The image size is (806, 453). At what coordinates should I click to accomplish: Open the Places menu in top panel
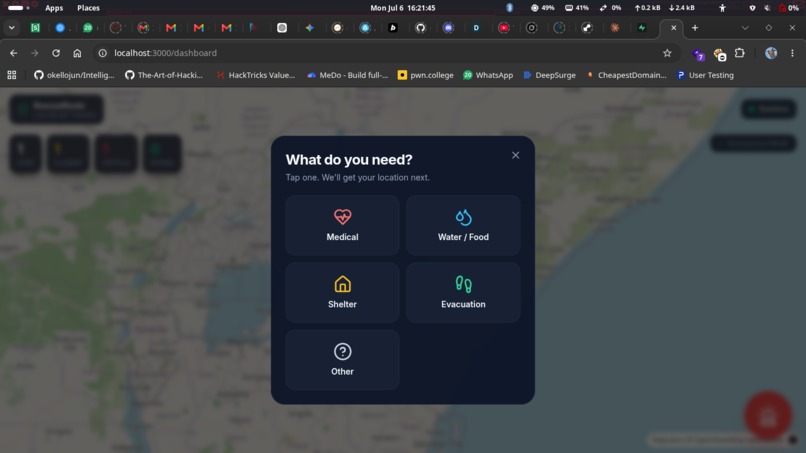[x=88, y=8]
